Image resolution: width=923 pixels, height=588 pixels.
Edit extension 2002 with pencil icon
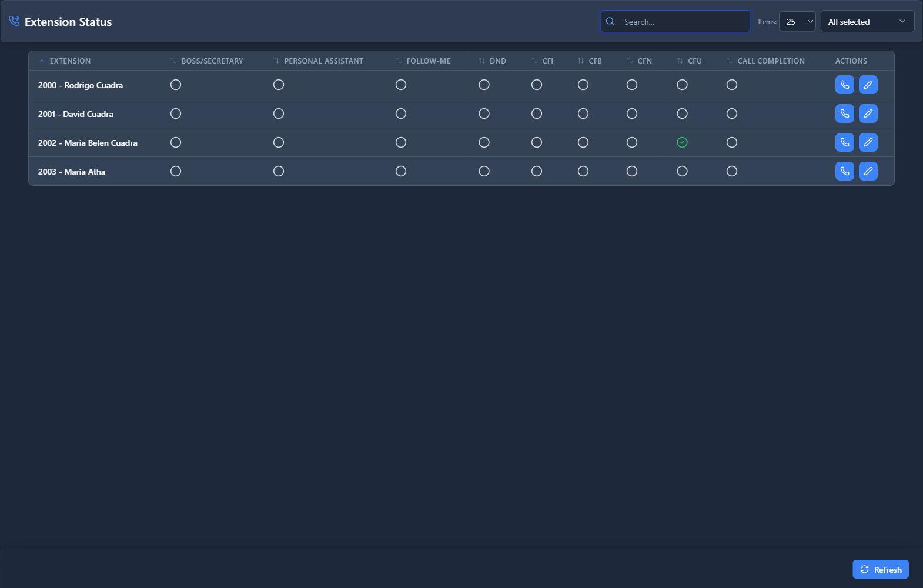point(868,142)
